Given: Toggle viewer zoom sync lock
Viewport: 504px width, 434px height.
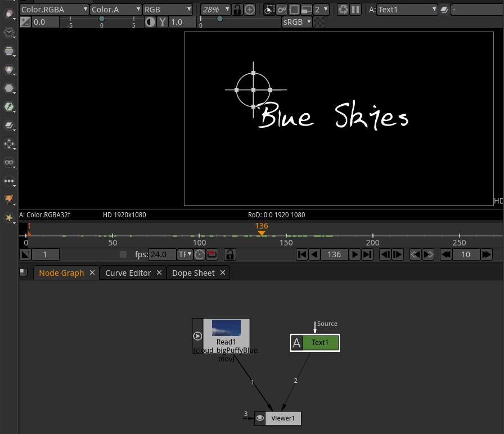Looking at the screenshot, I should click(237, 10).
